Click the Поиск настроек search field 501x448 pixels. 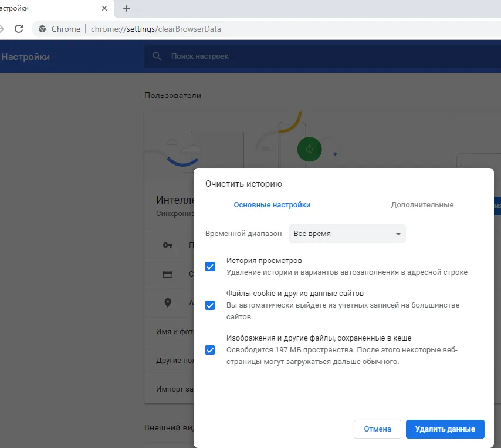click(323, 56)
